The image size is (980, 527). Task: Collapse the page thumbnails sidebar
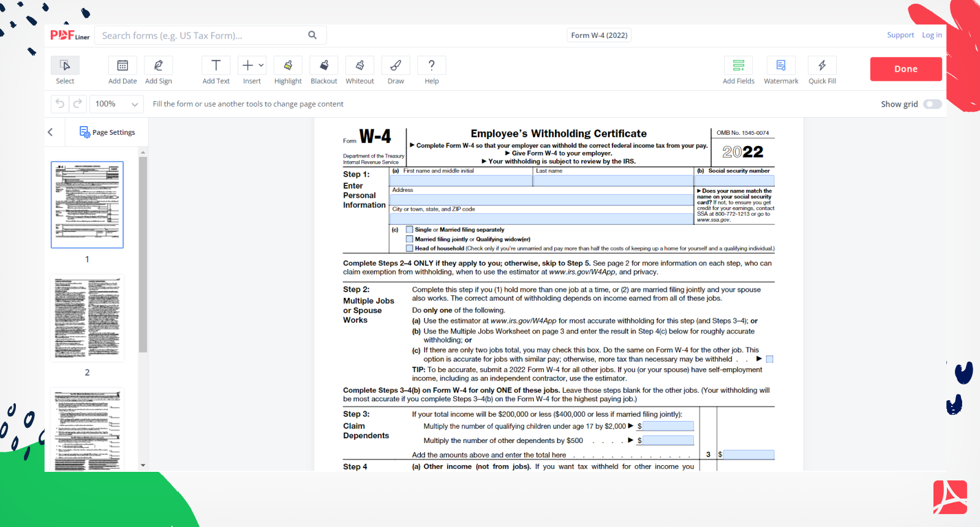click(50, 132)
